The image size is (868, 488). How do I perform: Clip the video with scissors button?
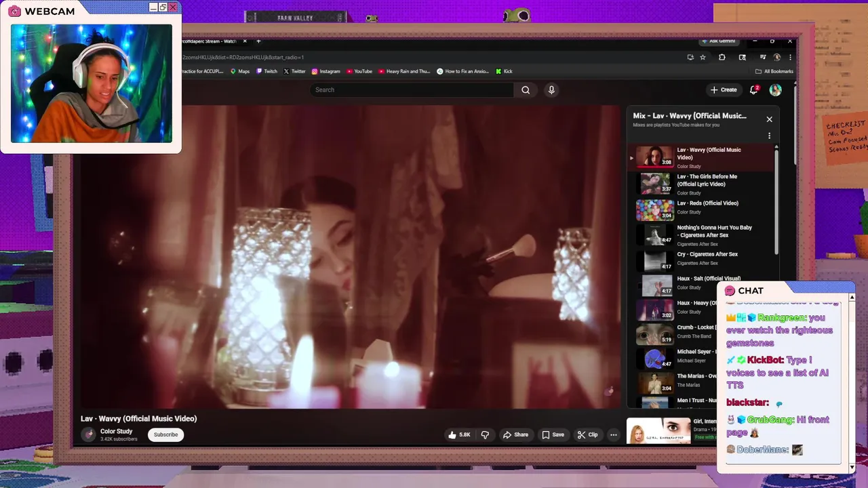click(587, 434)
